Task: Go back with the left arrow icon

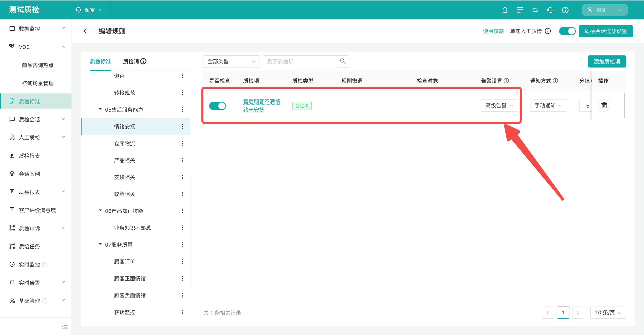Action: point(86,31)
